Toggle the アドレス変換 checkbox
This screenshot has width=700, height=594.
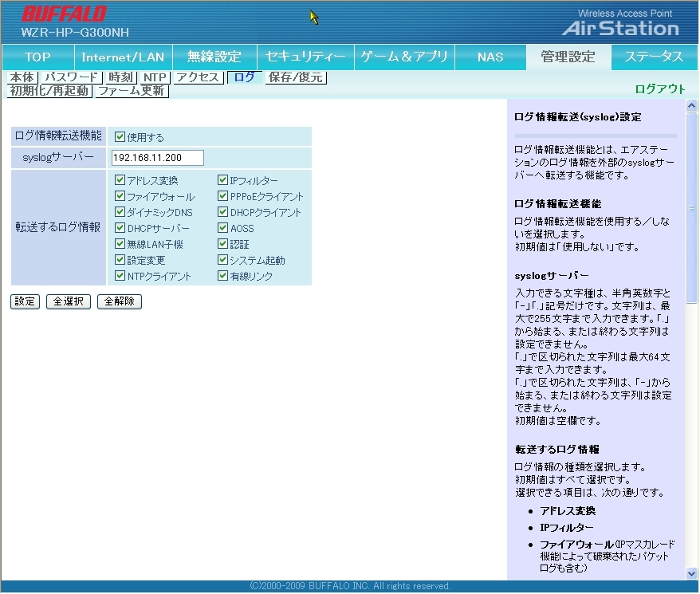coord(120,181)
